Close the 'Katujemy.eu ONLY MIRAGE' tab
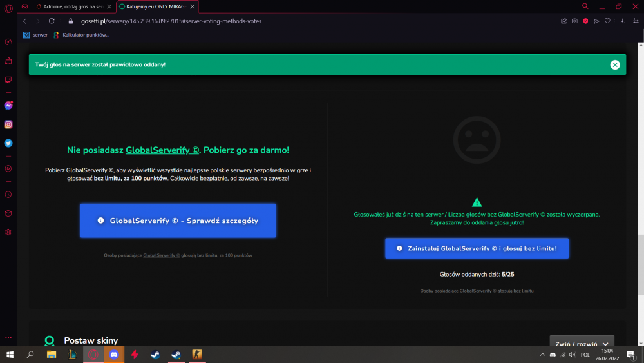The height and width of the screenshot is (363, 644). tap(192, 6)
